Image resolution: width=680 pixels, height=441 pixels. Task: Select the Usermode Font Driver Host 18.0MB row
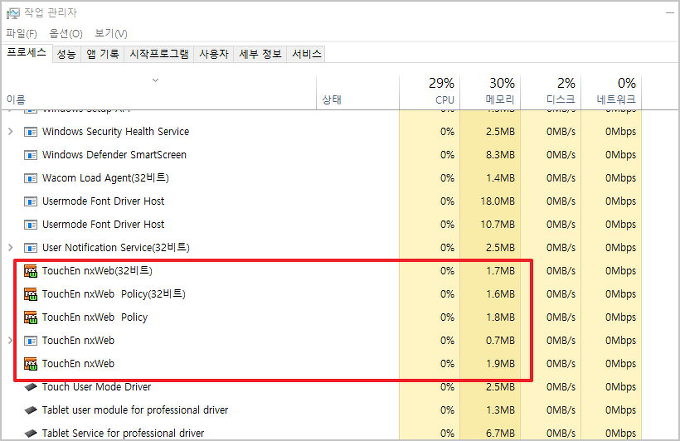pos(103,201)
